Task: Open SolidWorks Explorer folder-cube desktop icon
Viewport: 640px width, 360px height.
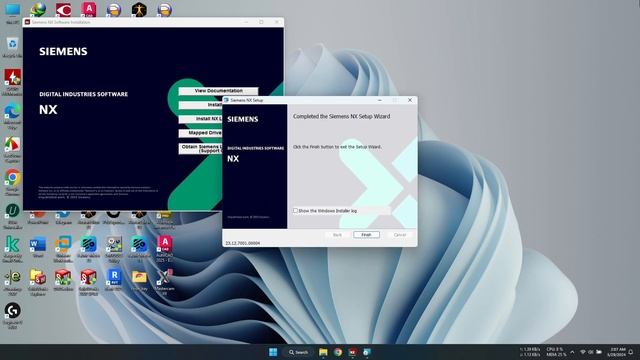Action: pos(38,281)
